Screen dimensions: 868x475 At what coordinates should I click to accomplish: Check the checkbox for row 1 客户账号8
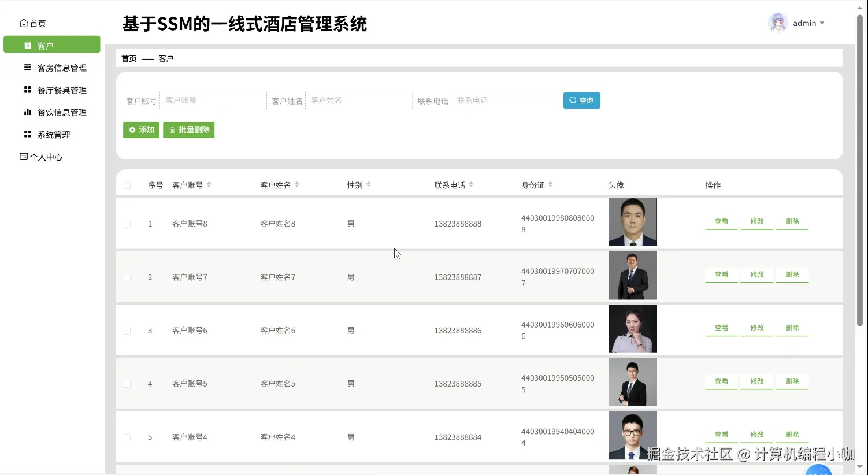point(128,224)
